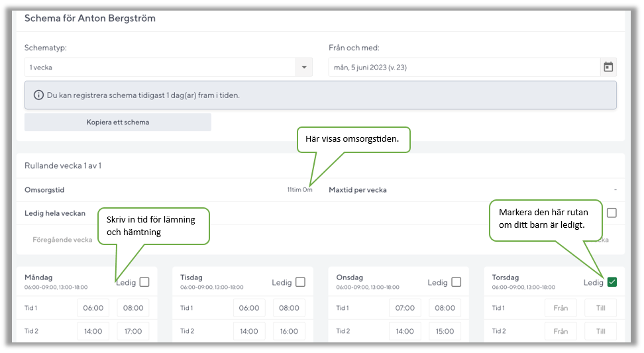
Task: Toggle the Ledig checkbox for Måndag
Action: tap(144, 282)
